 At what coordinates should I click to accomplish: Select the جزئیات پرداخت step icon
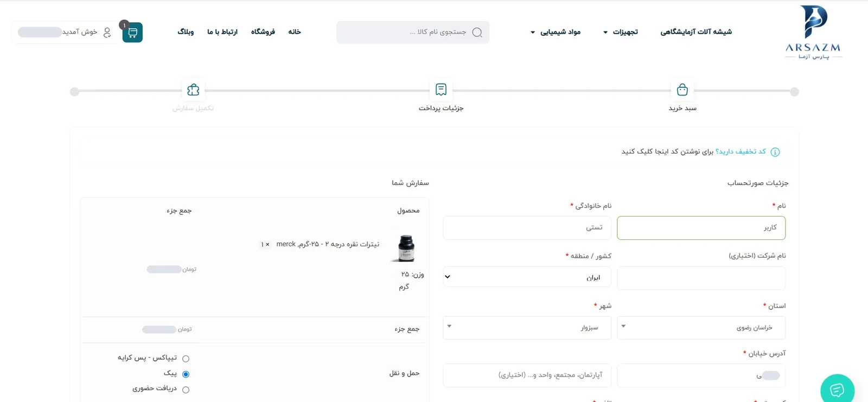[441, 90]
